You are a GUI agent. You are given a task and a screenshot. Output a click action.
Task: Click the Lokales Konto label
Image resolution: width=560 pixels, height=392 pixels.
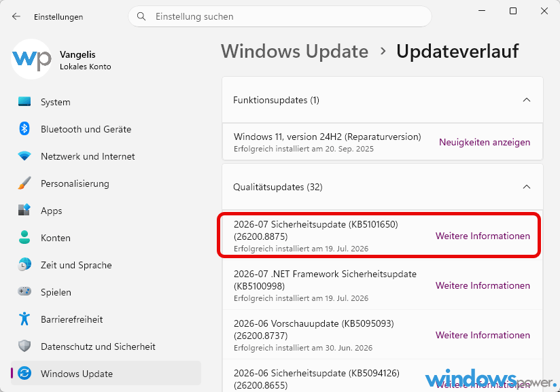(x=86, y=67)
